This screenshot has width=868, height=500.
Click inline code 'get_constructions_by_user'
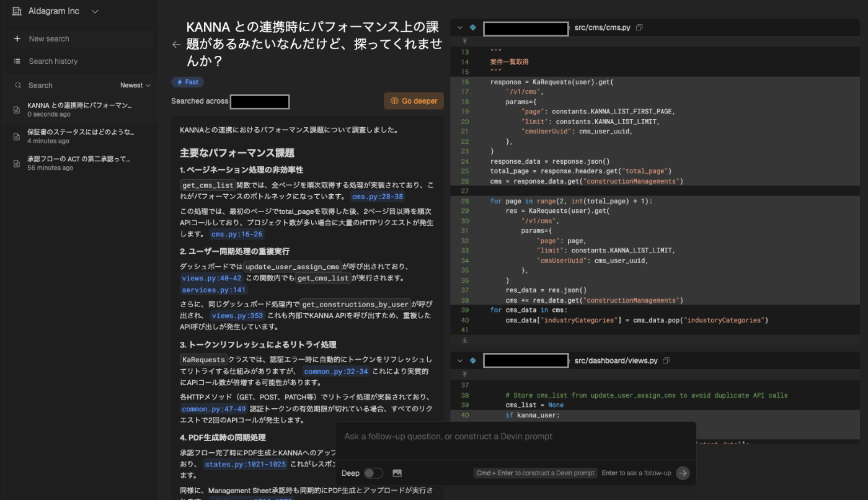(355, 305)
